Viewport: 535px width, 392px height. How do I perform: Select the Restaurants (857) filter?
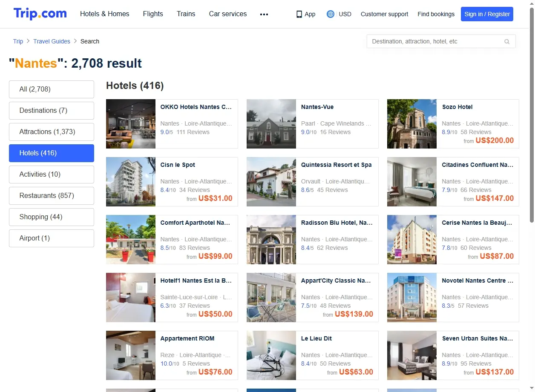[52, 196]
